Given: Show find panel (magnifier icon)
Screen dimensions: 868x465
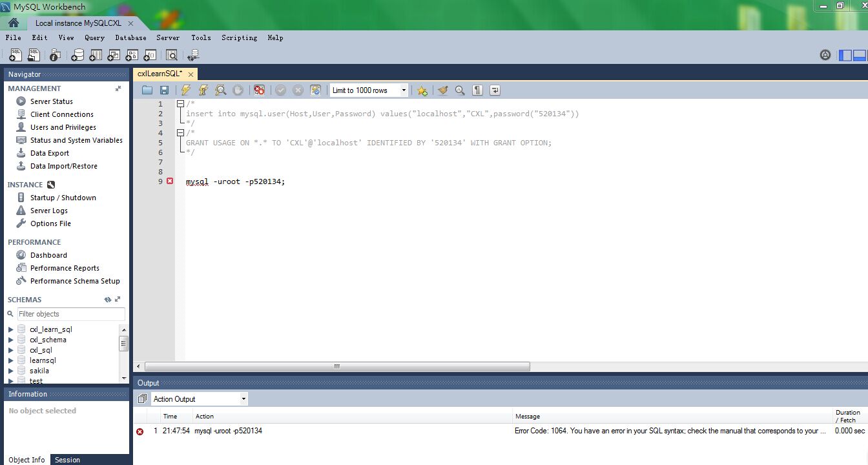Looking at the screenshot, I should 460,90.
